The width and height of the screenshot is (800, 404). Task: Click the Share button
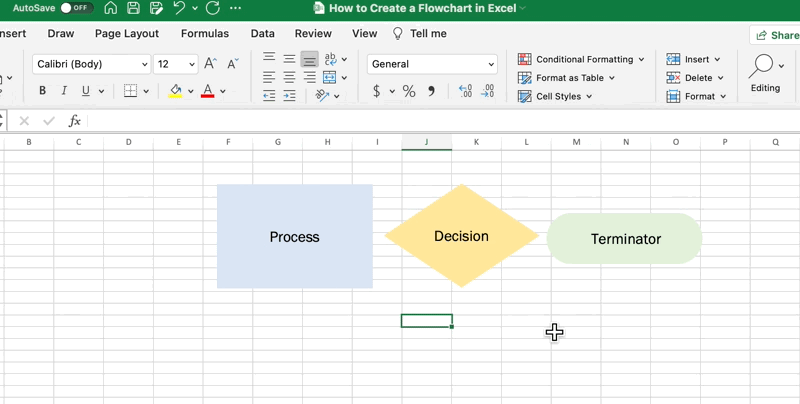[776, 35]
